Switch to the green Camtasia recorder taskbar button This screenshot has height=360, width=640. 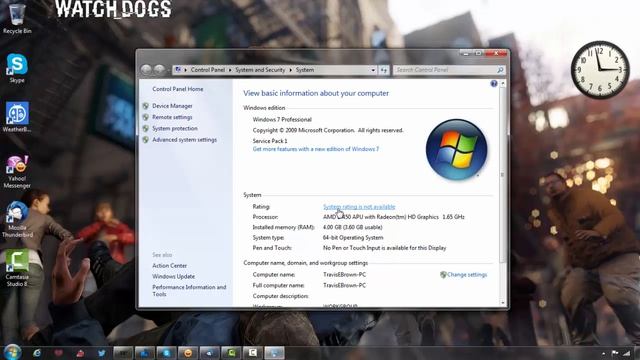pyautogui.click(x=231, y=353)
